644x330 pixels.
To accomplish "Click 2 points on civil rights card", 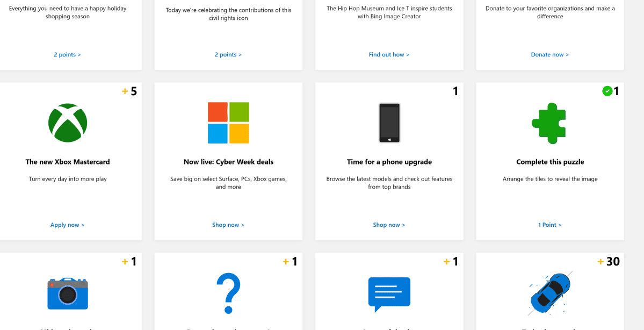I will (228, 54).
